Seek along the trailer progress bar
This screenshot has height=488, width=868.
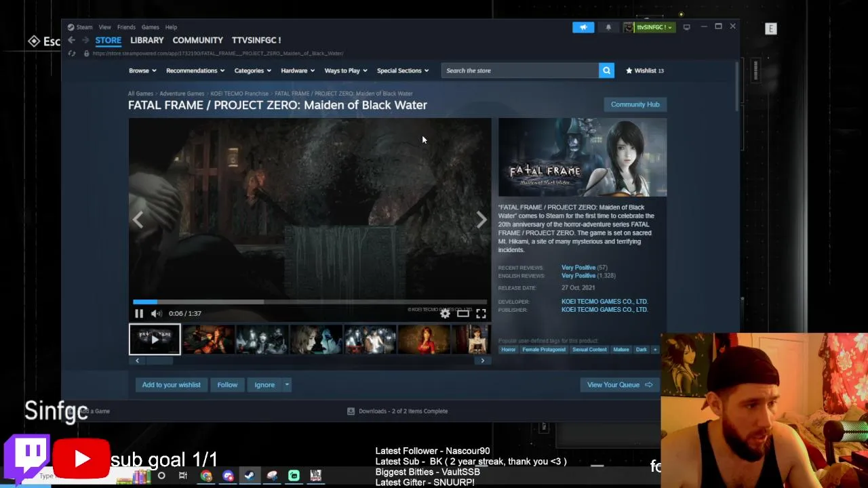point(310,302)
